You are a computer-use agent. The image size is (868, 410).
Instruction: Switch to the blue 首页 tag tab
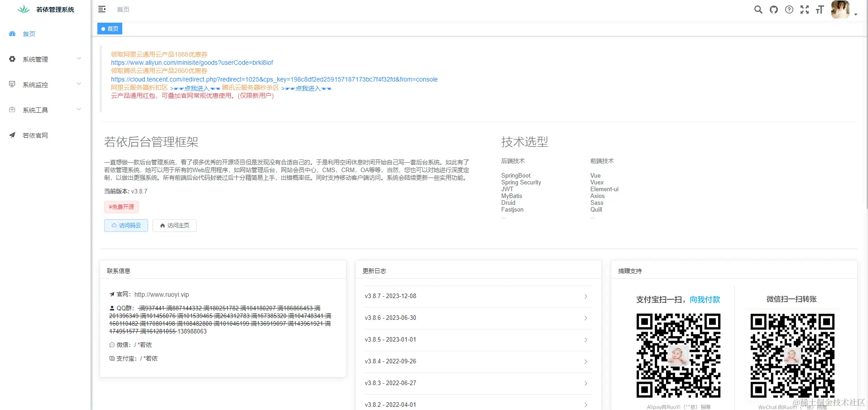coord(110,29)
